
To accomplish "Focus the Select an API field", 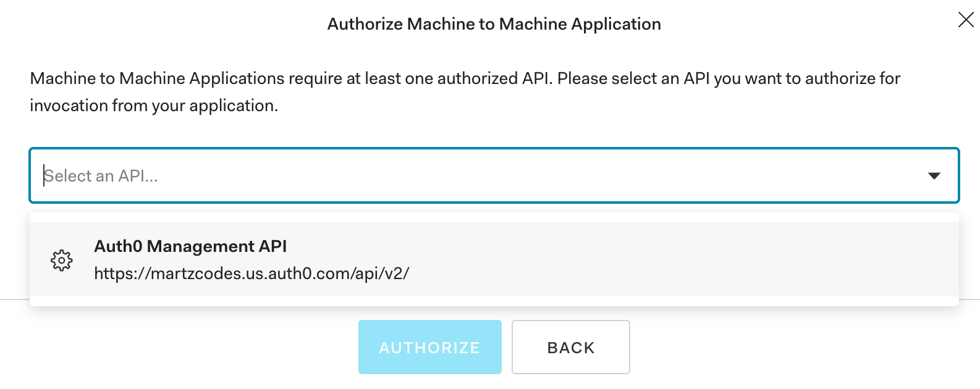I will (494, 175).
